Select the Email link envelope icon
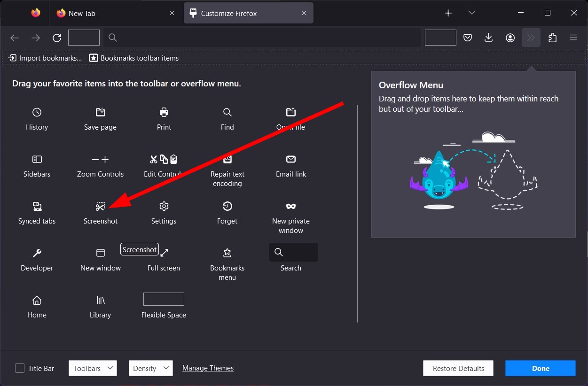 click(290, 159)
